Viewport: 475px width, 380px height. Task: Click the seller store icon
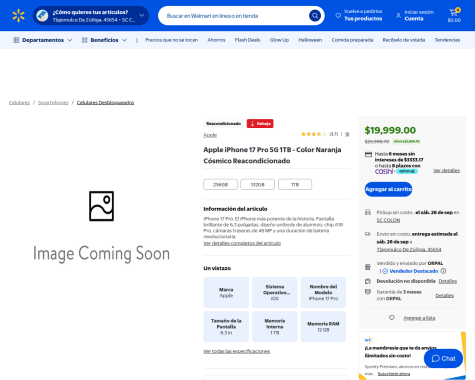pos(368,267)
